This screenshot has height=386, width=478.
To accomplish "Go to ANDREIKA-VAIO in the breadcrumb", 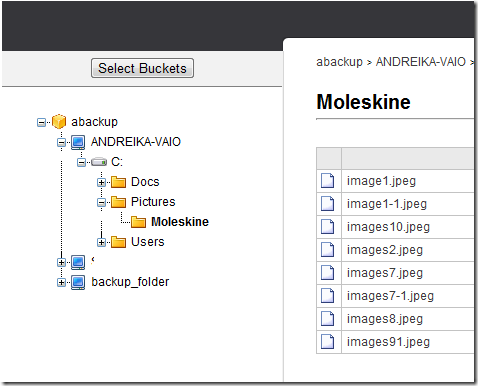I will 421,62.
